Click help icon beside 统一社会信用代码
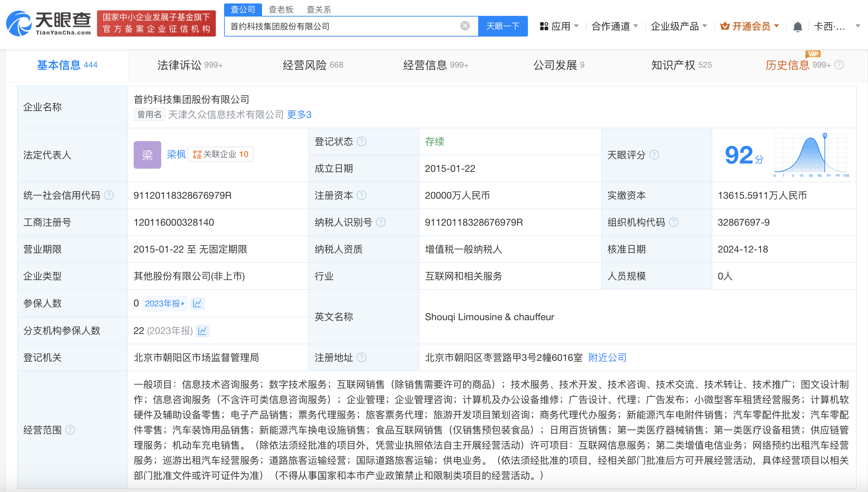The image size is (868, 492). [109, 195]
